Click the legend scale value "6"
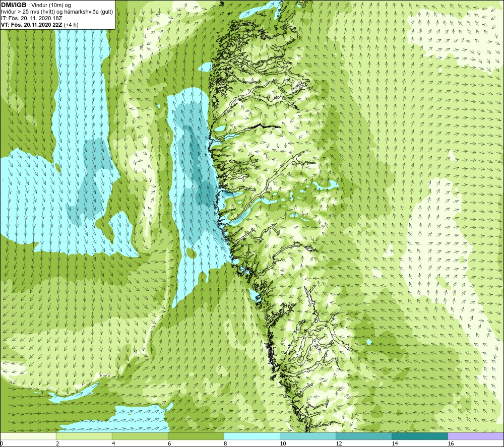The image size is (504, 447). 169,443
